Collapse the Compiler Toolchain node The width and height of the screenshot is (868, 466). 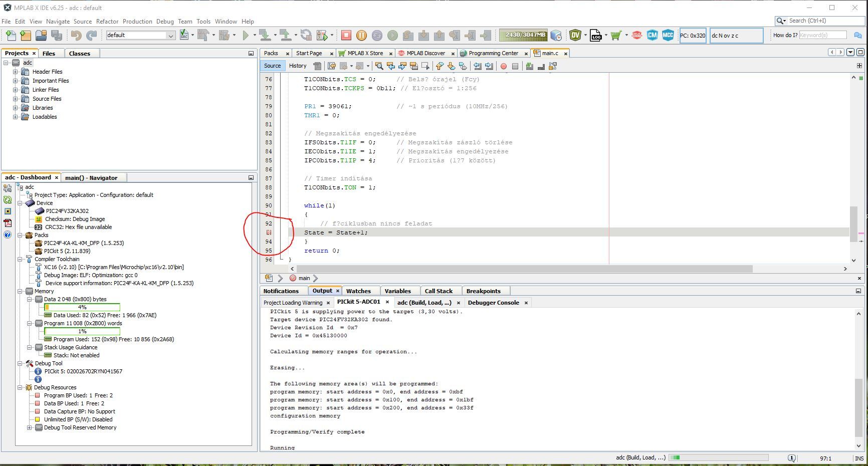click(20, 259)
